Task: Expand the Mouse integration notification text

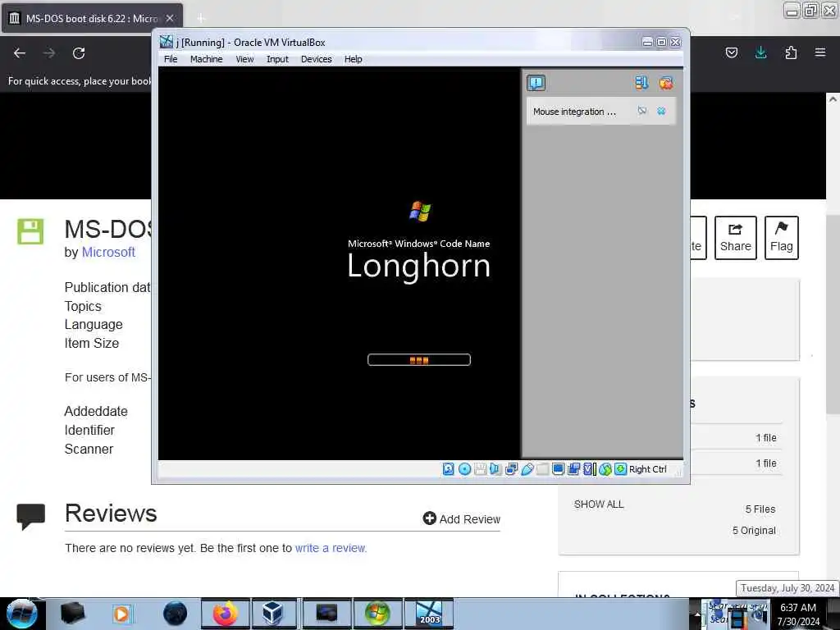Action: [574, 112]
